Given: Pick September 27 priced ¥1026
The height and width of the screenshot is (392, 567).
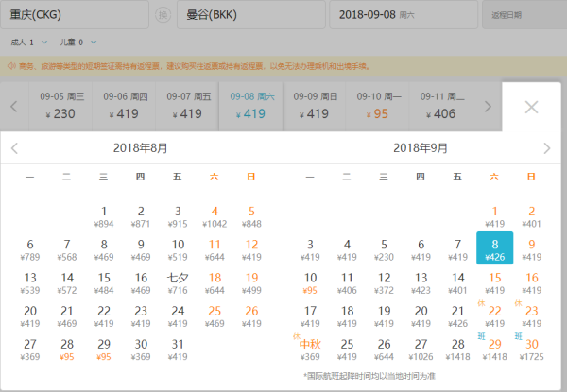Looking at the screenshot, I should pyautogui.click(x=421, y=349).
